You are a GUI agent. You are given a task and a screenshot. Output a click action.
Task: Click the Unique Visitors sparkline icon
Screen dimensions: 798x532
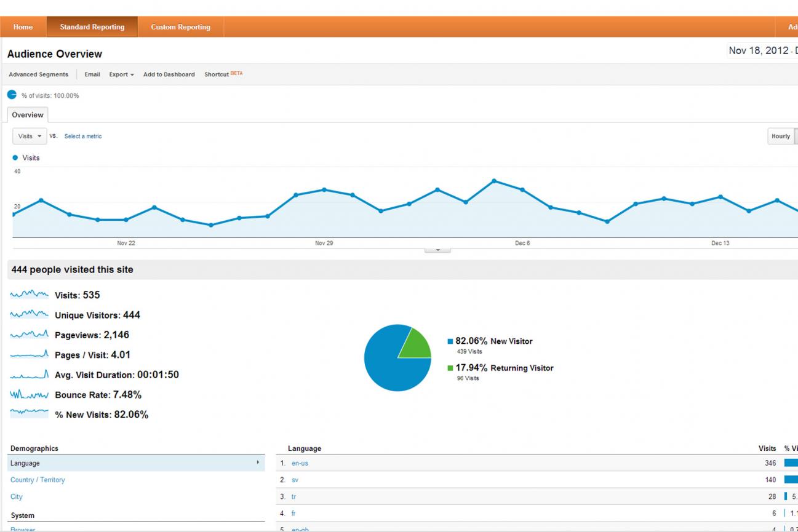(29, 315)
